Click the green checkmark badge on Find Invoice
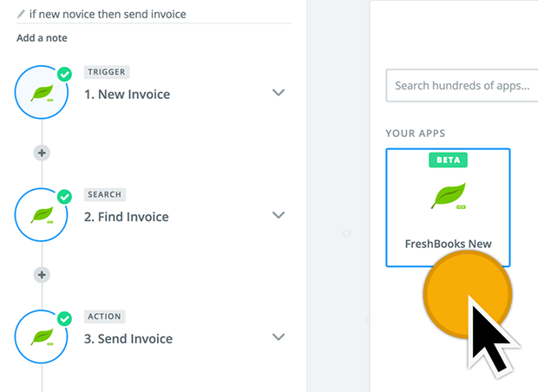The height and width of the screenshot is (392, 538). [64, 197]
